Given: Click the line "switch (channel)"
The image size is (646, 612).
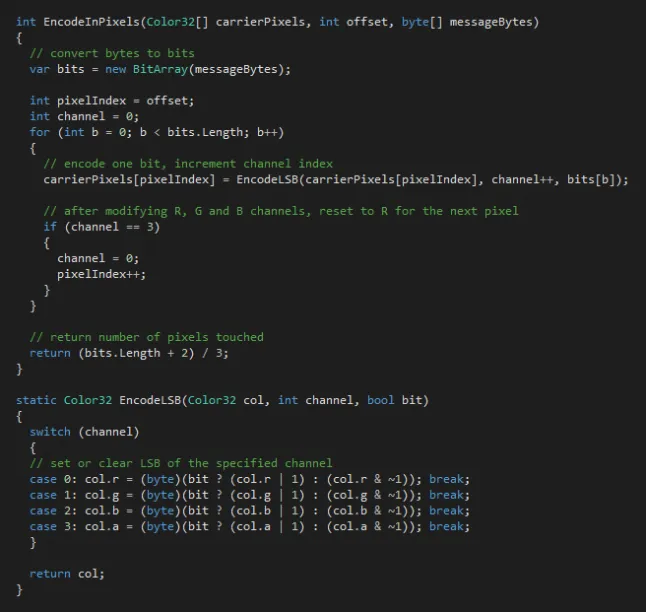Looking at the screenshot, I should 84,432.
